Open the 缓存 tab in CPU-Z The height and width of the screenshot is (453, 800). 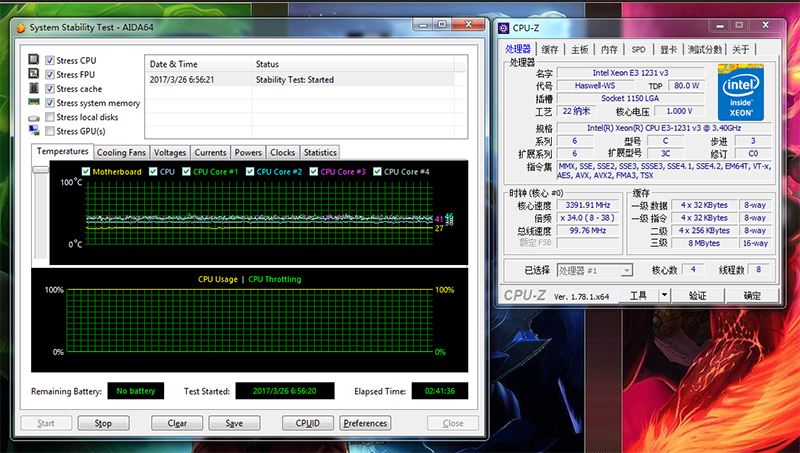(x=550, y=49)
